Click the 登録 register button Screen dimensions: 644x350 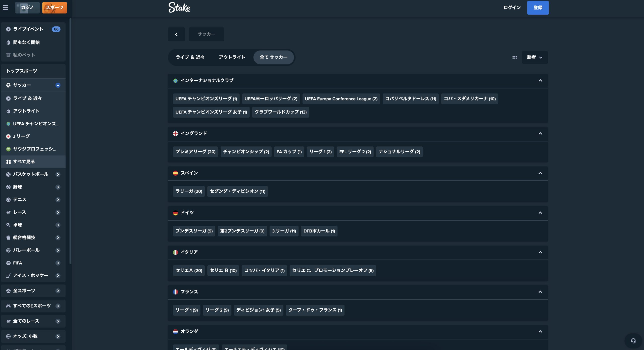(x=538, y=8)
